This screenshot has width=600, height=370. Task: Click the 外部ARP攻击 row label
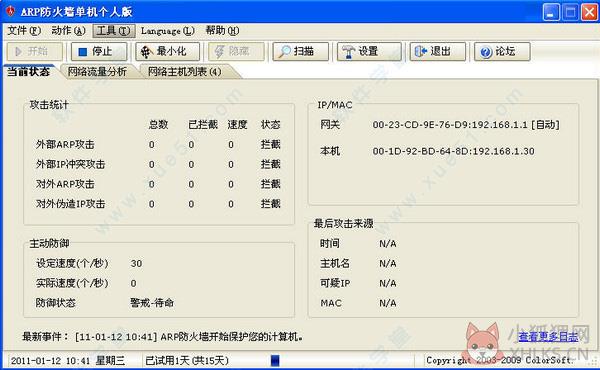65,144
